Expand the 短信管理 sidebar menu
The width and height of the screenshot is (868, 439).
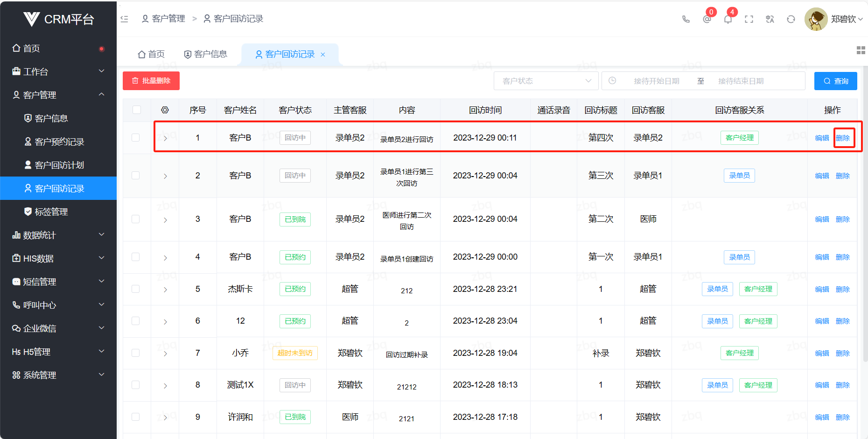click(58, 282)
